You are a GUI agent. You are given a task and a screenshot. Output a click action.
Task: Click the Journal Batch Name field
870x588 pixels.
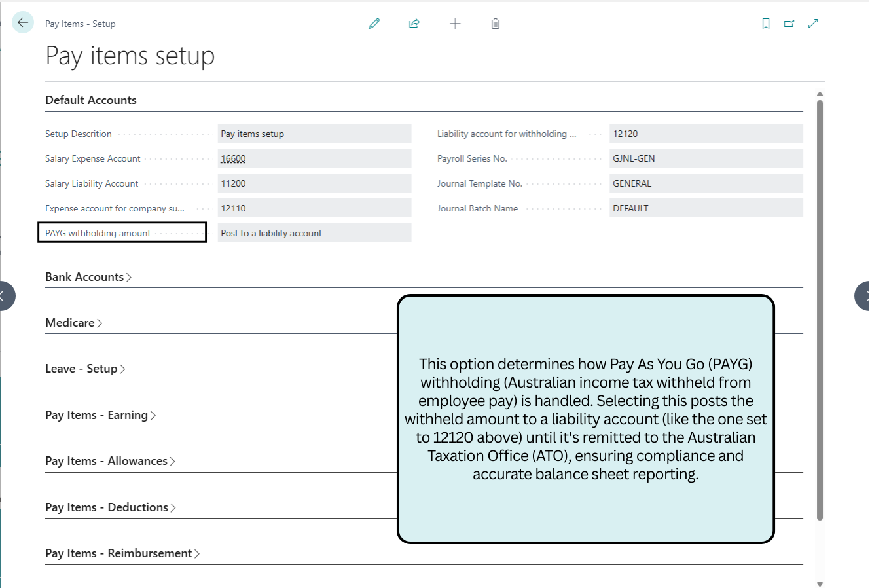706,208
